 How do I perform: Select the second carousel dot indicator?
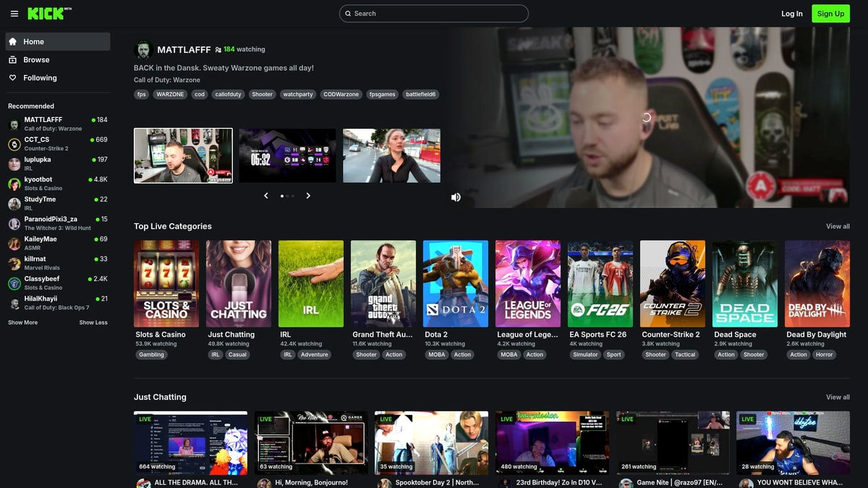click(287, 195)
